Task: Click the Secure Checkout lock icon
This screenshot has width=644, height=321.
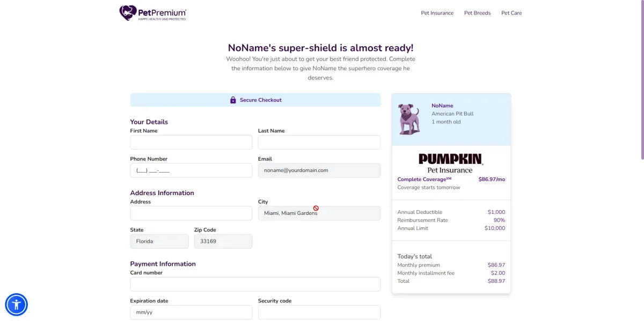Action: click(x=233, y=100)
